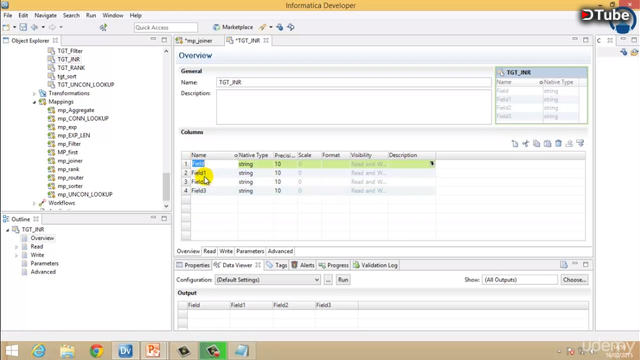Click the Quick Access search field
This screenshot has height=360, width=640.
pos(166,27)
